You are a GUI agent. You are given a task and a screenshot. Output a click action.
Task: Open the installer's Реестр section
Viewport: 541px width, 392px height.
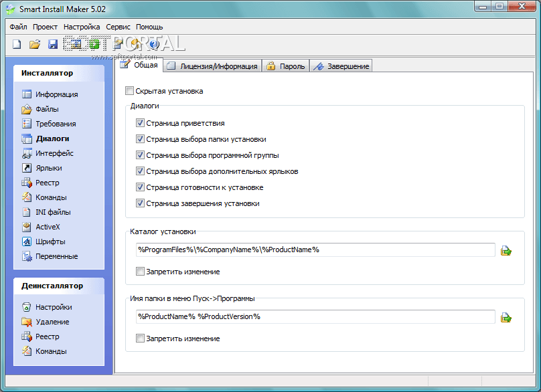click(41, 183)
